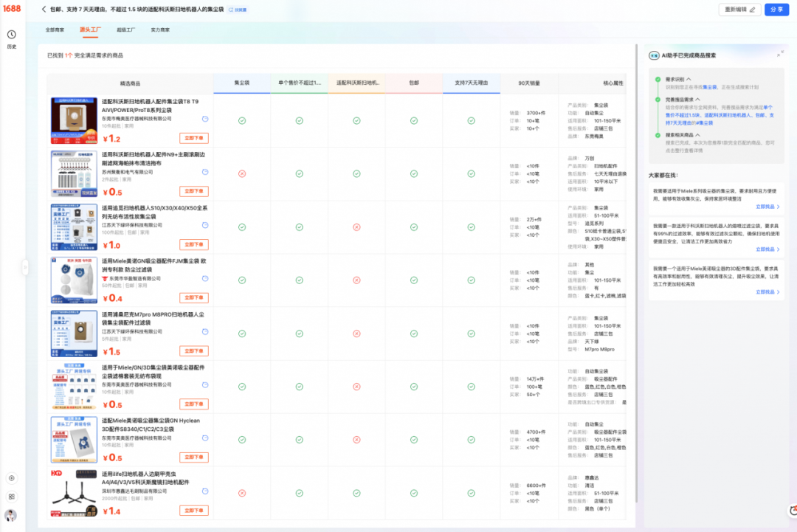Click the back arrow beside the search title
Image resolution: width=797 pixels, height=532 pixels.
coord(44,10)
